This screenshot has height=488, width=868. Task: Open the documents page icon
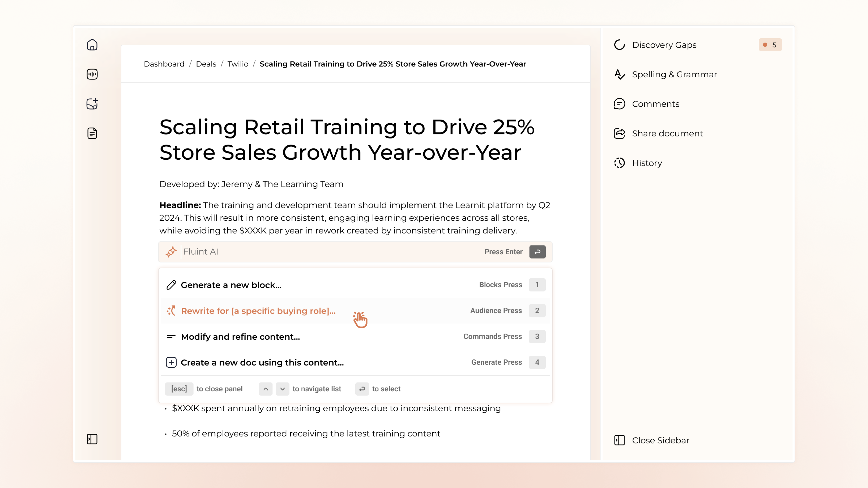point(92,134)
